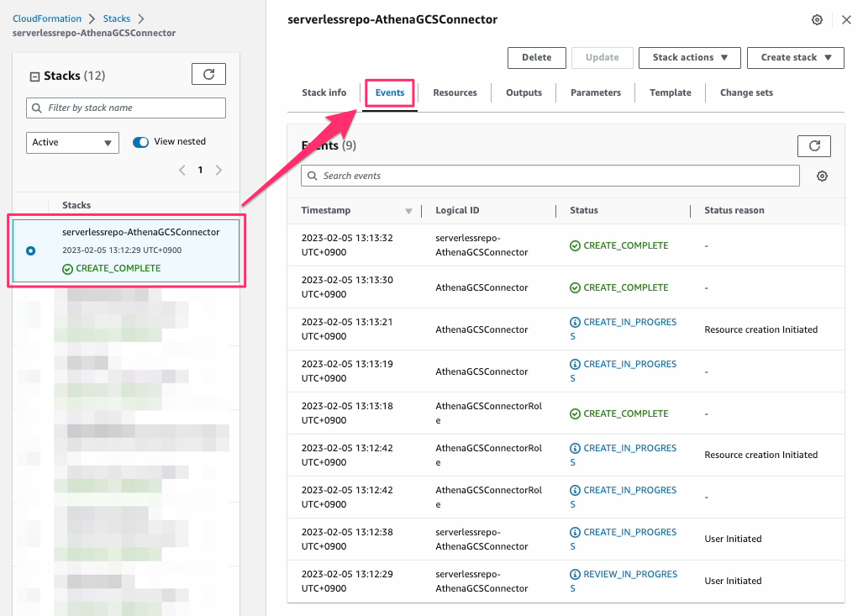The image size is (863, 616).
Task: Click the Status reason column header
Action: click(x=734, y=210)
